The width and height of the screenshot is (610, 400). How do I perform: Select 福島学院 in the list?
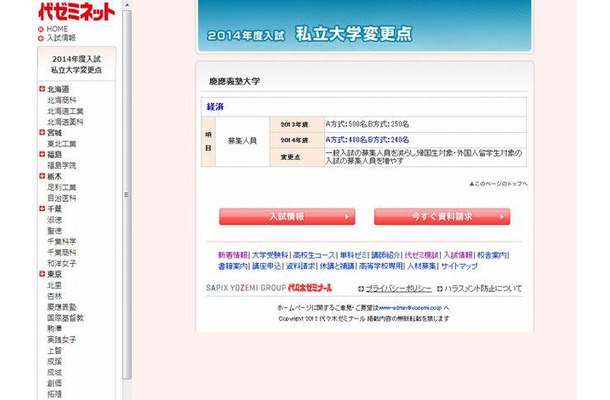[x=61, y=165]
